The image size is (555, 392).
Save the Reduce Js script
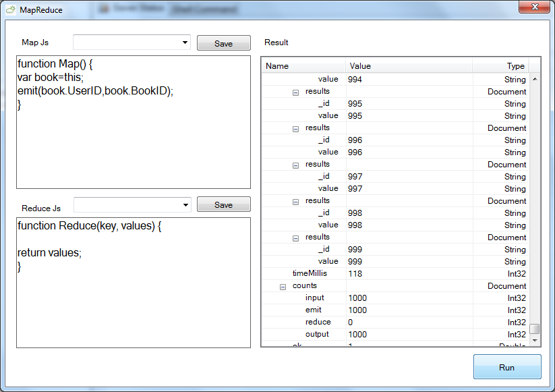tap(223, 204)
